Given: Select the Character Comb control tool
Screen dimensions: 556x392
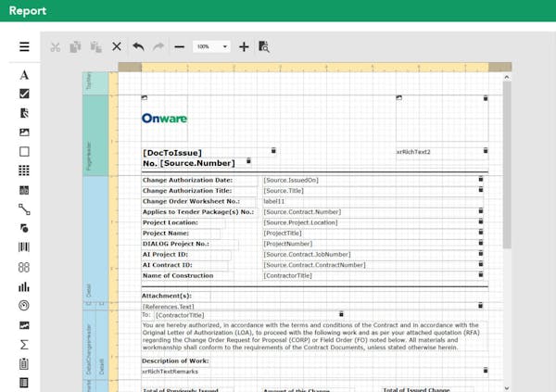Looking at the screenshot, I should [x=24, y=190].
